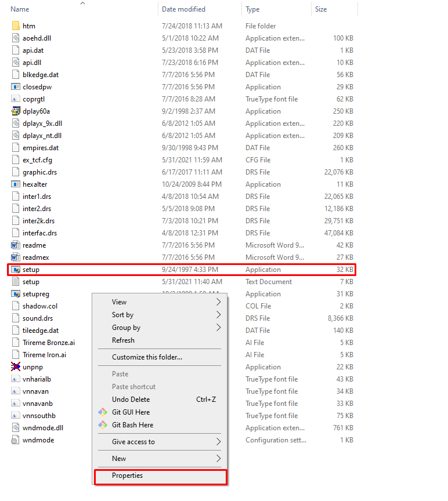448x501 pixels.
Task: Click the graphic.drs file icon
Action: [x=16, y=172]
